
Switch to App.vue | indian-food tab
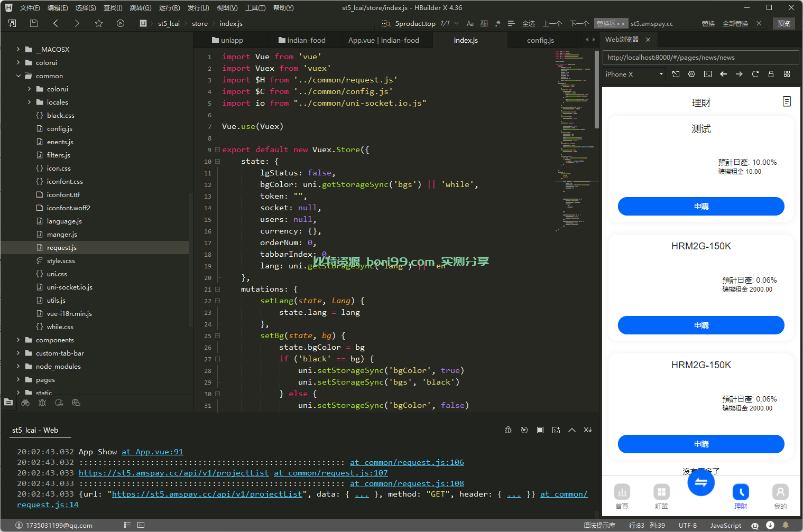(x=383, y=40)
